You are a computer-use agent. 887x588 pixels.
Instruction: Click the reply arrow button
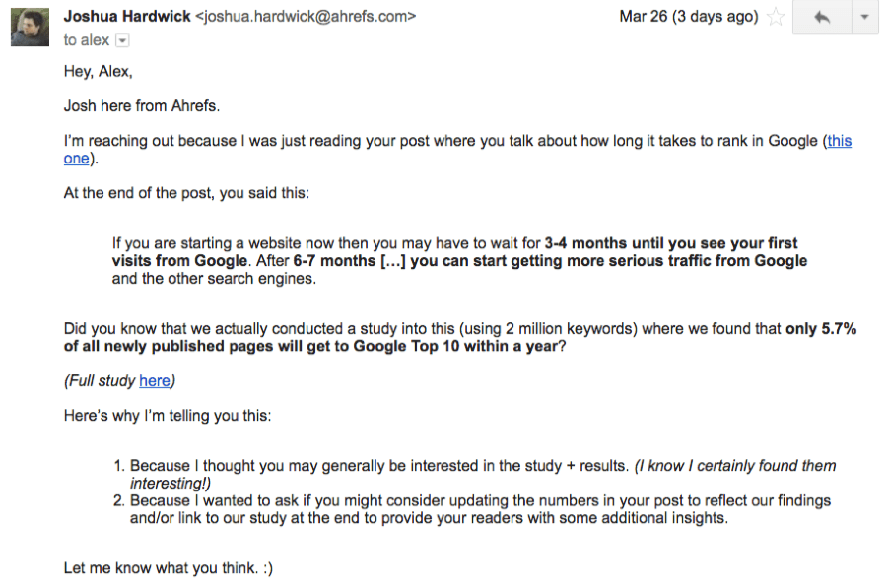tap(822, 18)
